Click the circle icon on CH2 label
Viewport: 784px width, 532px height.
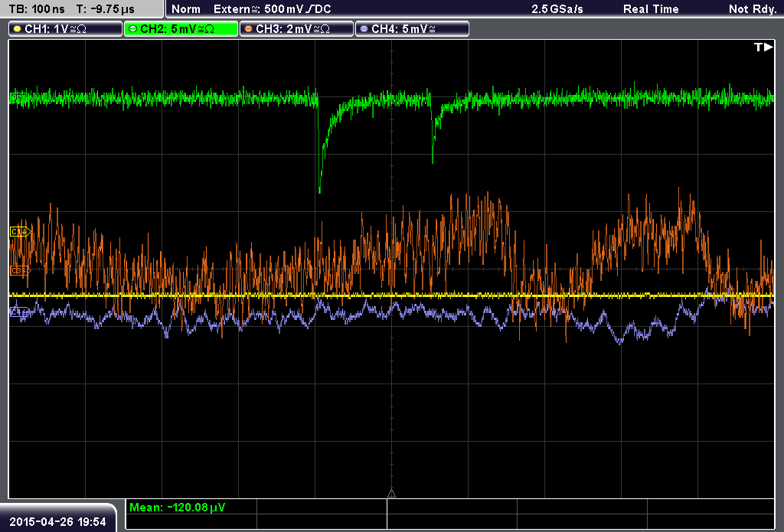click(133, 29)
